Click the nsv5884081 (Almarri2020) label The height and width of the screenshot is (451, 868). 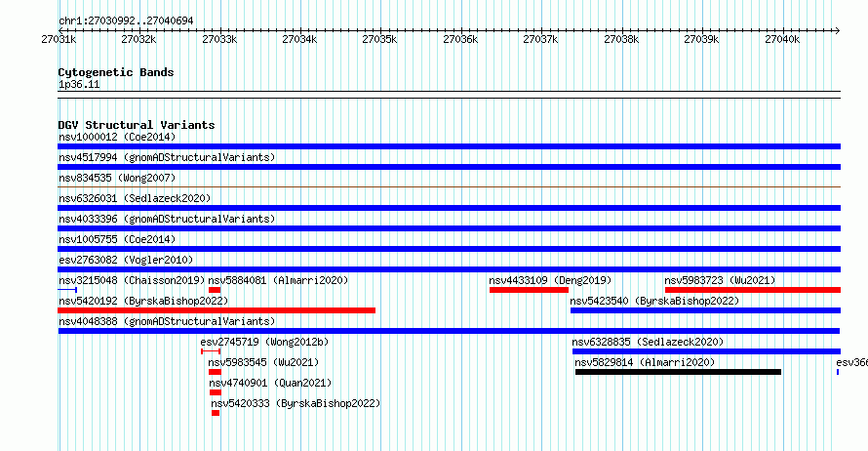(x=279, y=280)
